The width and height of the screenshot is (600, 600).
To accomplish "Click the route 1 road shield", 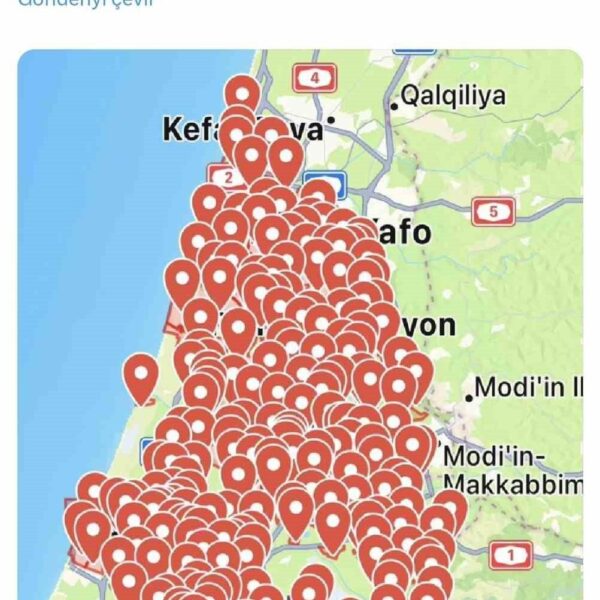I will click(510, 555).
